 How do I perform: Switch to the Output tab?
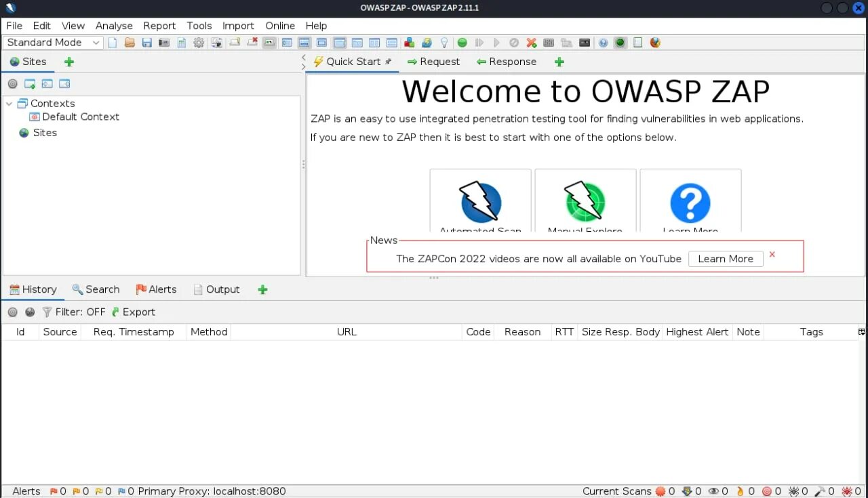coord(216,289)
